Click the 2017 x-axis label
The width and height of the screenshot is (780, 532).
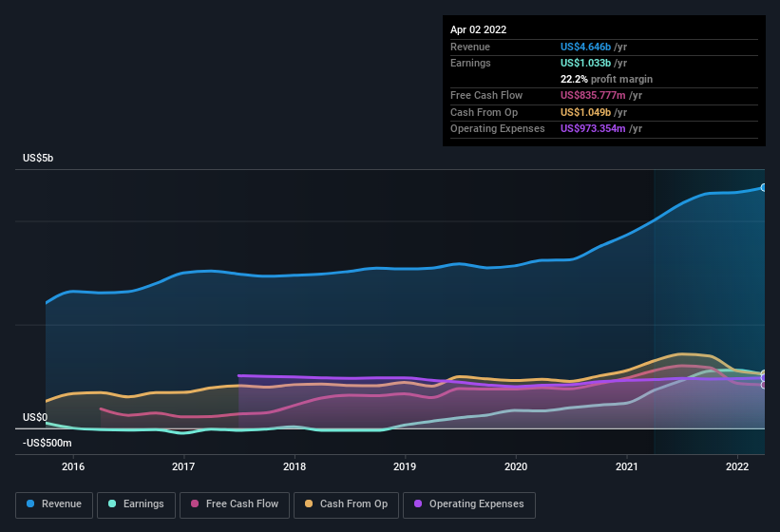tap(183, 466)
